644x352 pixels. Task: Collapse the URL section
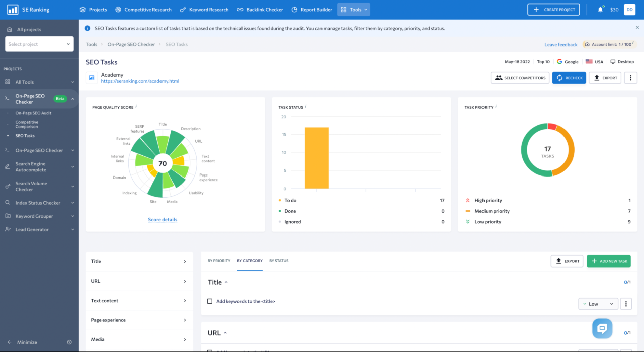pos(225,333)
